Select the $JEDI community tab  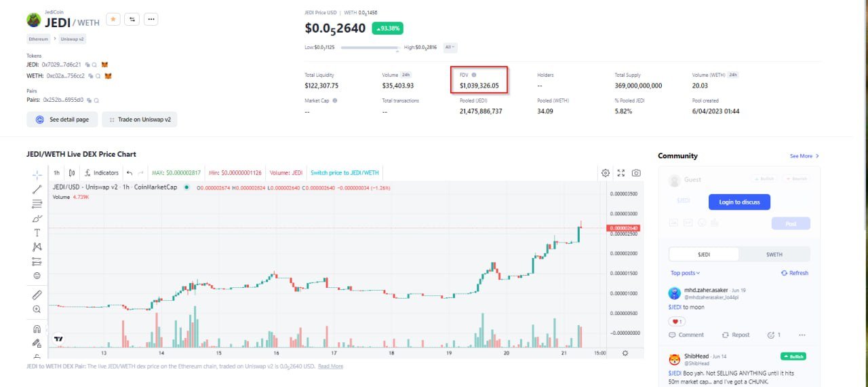[704, 255]
